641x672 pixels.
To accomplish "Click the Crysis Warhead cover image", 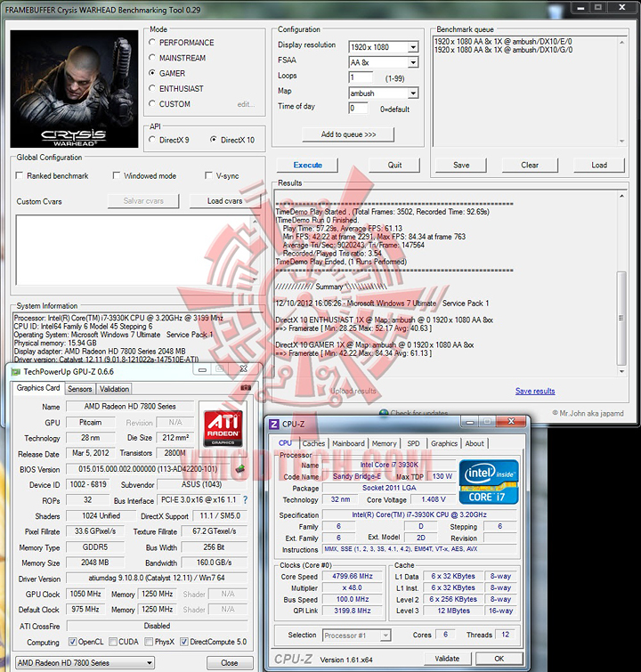I will (74, 89).
